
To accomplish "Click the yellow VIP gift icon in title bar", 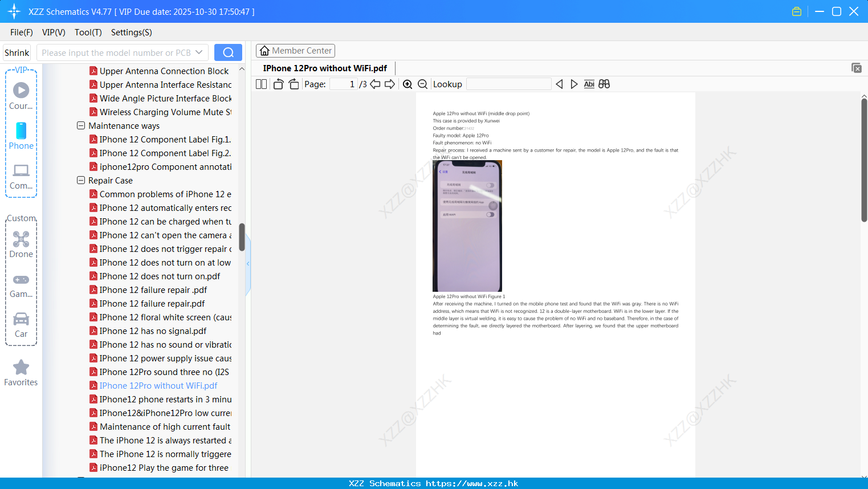I will pyautogui.click(x=797, y=11).
